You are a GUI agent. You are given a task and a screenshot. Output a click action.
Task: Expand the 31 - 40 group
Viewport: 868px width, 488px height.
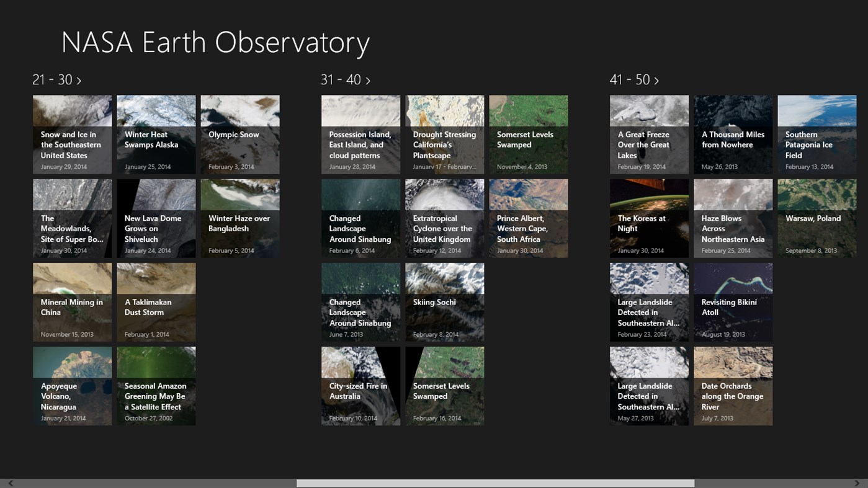pos(346,79)
